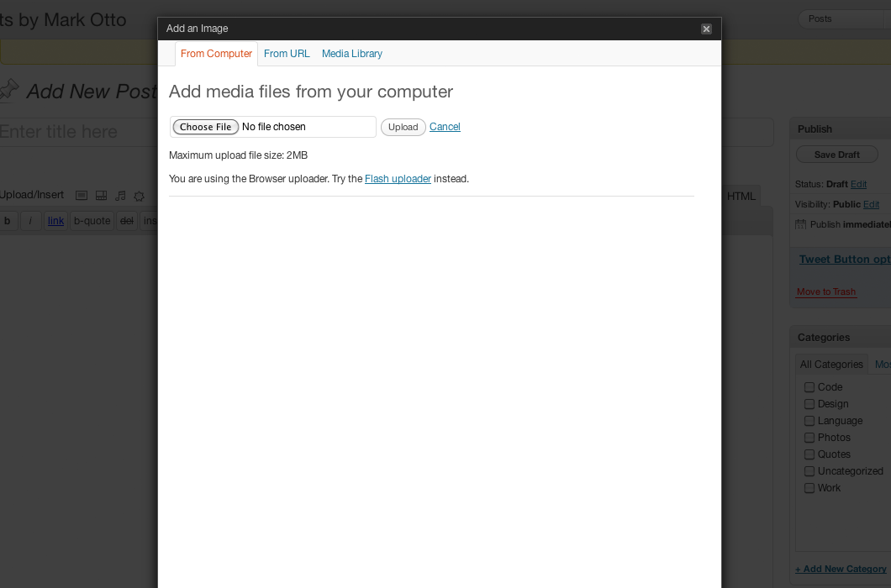Check the Code category checkbox

coord(809,387)
